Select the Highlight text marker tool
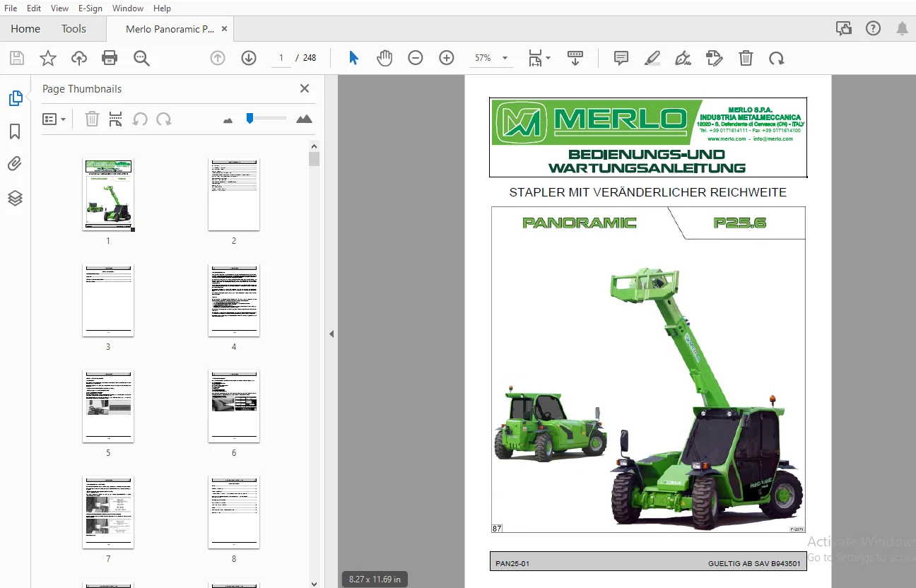916x588 pixels. pyautogui.click(x=652, y=58)
